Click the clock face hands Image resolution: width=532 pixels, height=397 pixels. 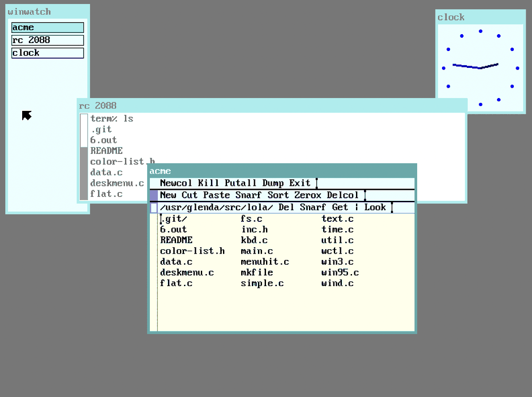pos(475,66)
